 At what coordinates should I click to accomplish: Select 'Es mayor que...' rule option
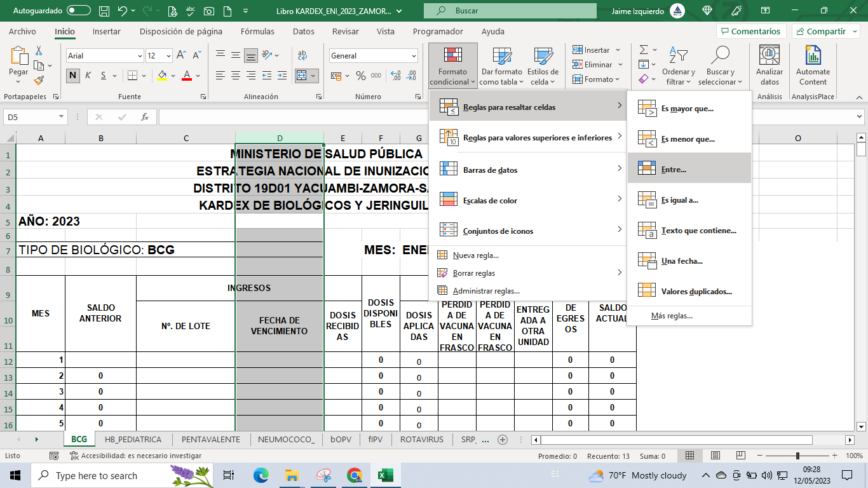[689, 109]
